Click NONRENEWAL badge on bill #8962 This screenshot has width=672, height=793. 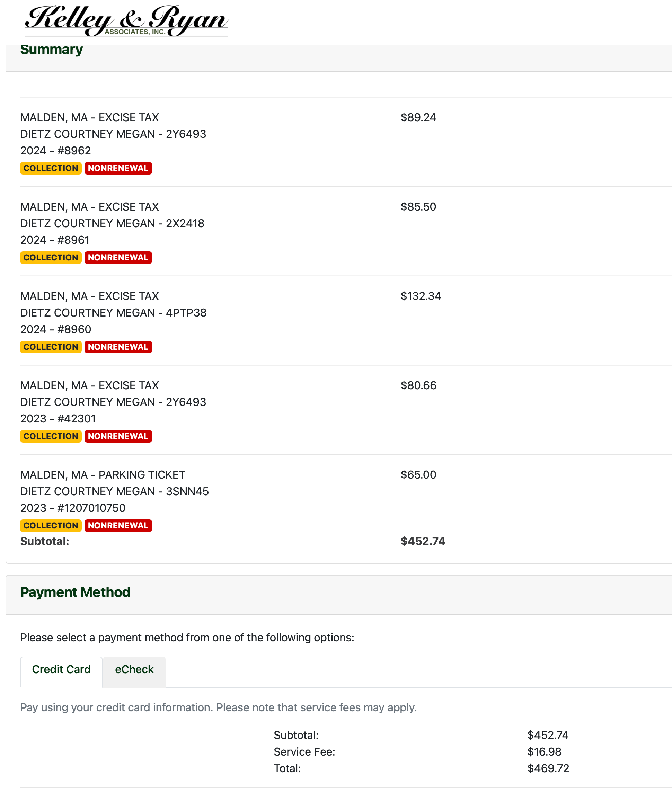tap(118, 168)
